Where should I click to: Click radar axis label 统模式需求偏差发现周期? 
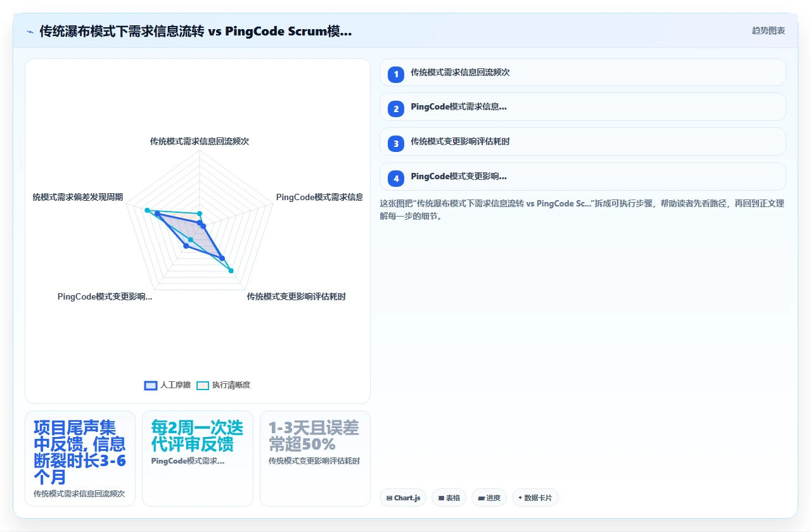tap(78, 197)
